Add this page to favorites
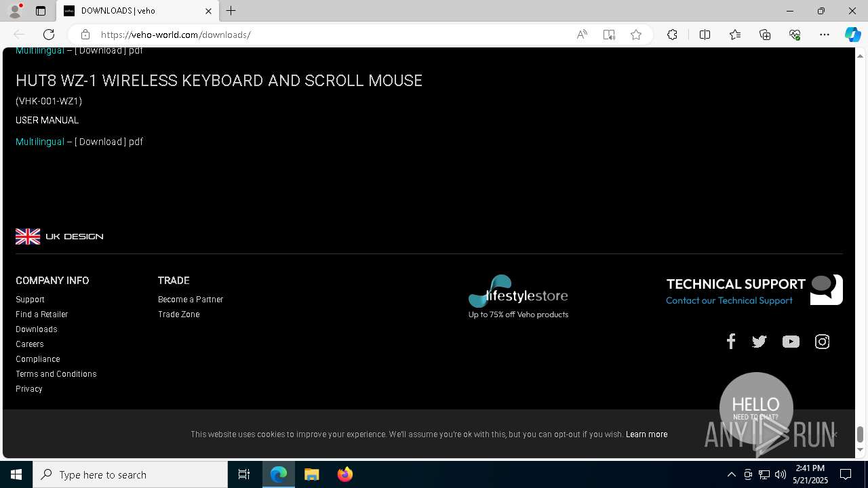 [x=636, y=35]
